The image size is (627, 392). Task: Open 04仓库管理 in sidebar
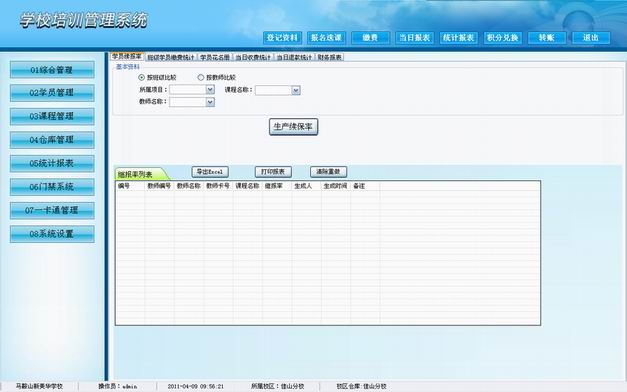coord(52,140)
